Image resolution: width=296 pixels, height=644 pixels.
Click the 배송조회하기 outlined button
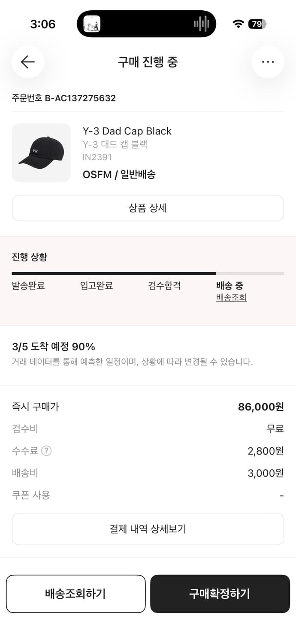[76, 594]
